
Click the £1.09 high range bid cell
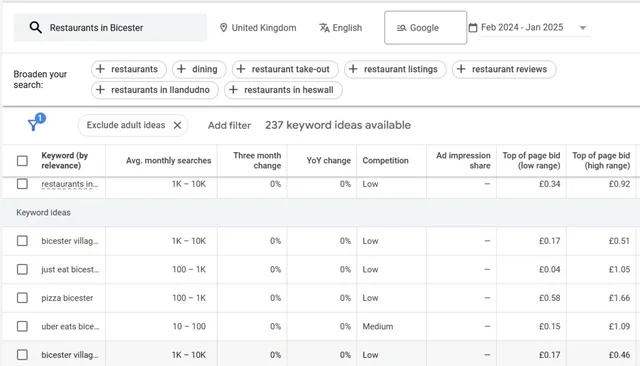[619, 326]
